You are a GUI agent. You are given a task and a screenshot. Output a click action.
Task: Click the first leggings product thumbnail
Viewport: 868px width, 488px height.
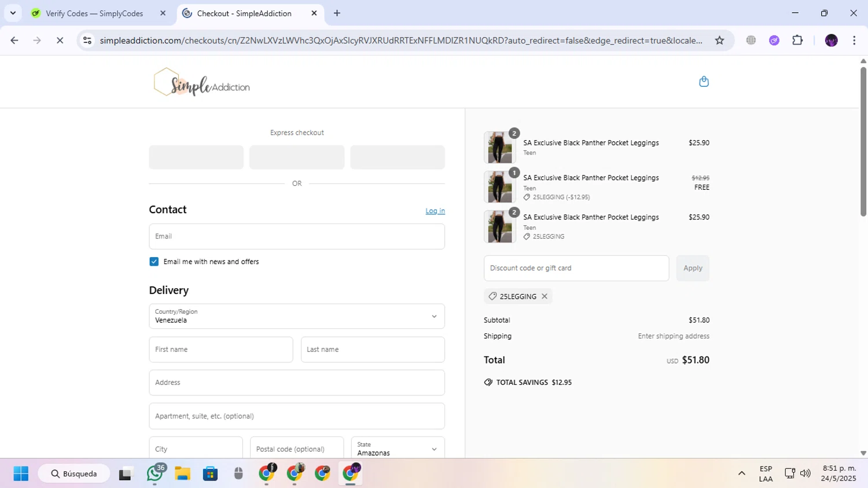[x=499, y=148]
